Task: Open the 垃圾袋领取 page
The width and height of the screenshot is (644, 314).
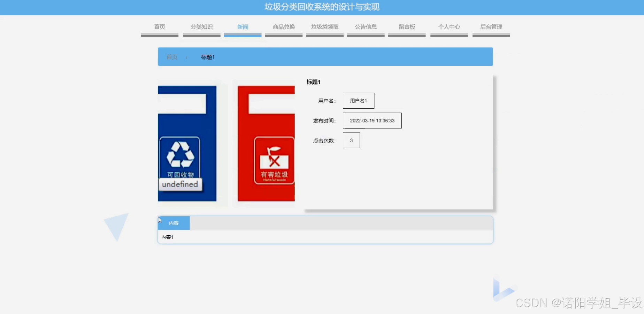Action: tap(324, 27)
